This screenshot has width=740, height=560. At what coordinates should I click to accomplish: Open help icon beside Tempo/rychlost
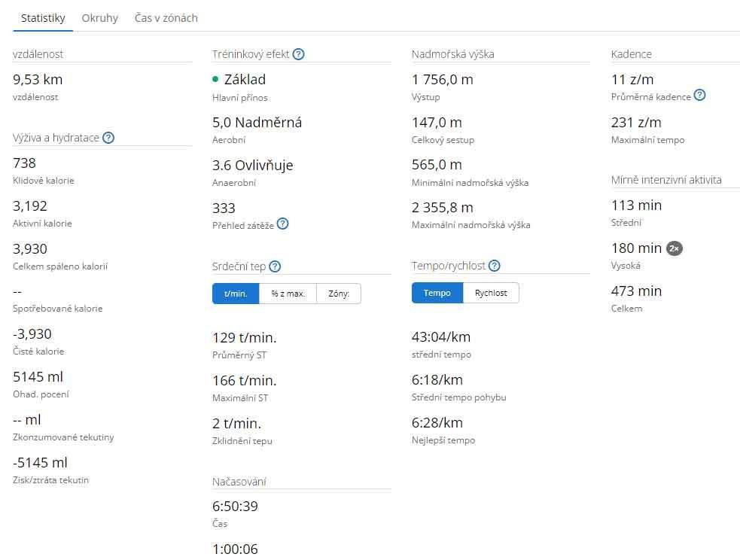(x=494, y=266)
